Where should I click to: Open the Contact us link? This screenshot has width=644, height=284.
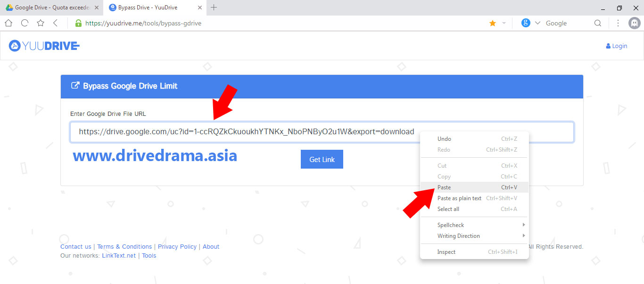(x=76, y=247)
